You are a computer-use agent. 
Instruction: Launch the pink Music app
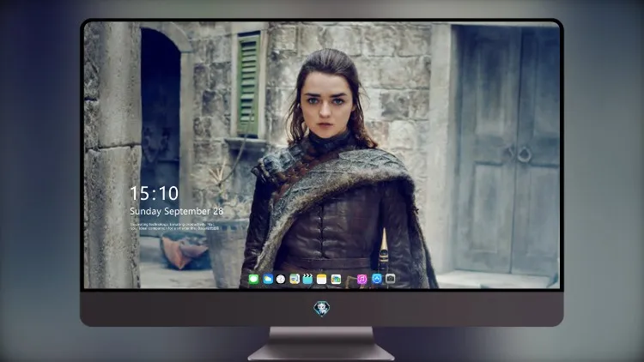click(x=361, y=279)
